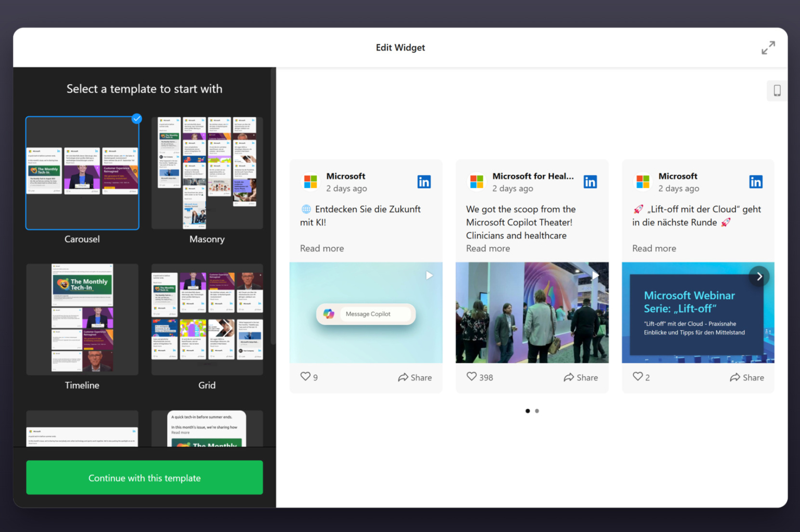This screenshot has height=532, width=800.
Task: Select the Timeline template
Action: coord(82,319)
